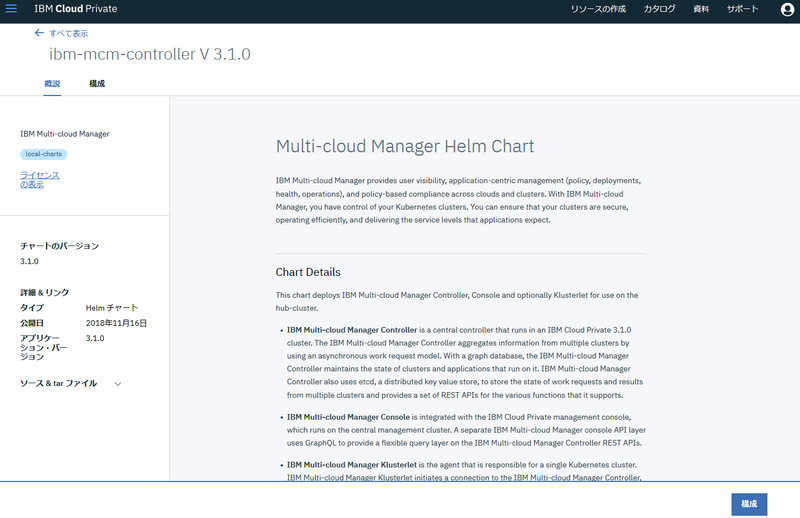This screenshot has height=518, width=800.
Task: Click the Helm チャート type value
Action: click(x=112, y=308)
